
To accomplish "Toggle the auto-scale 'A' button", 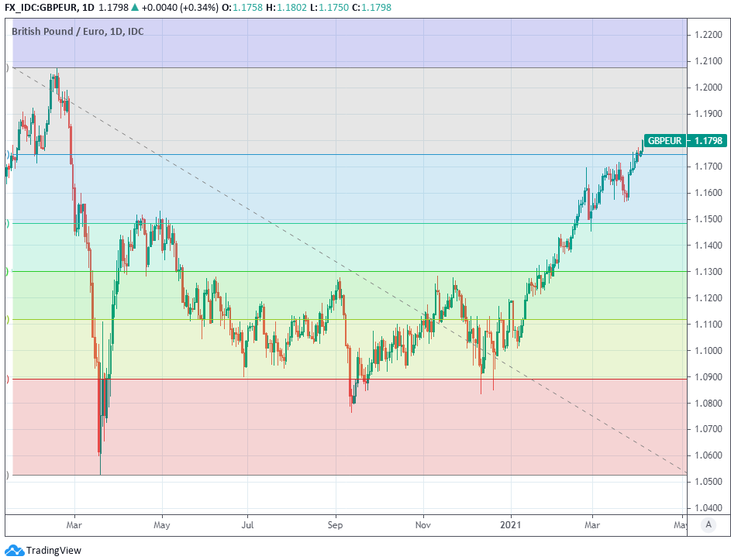I will [x=708, y=524].
